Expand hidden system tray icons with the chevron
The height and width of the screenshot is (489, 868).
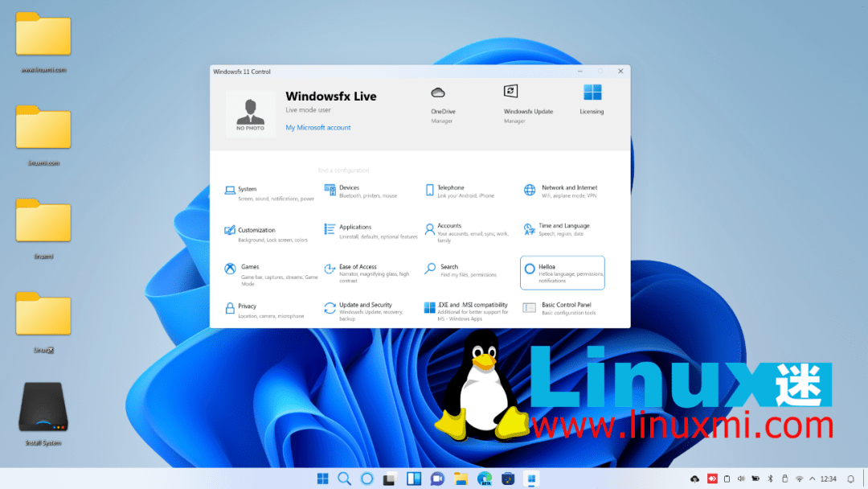coord(812,478)
